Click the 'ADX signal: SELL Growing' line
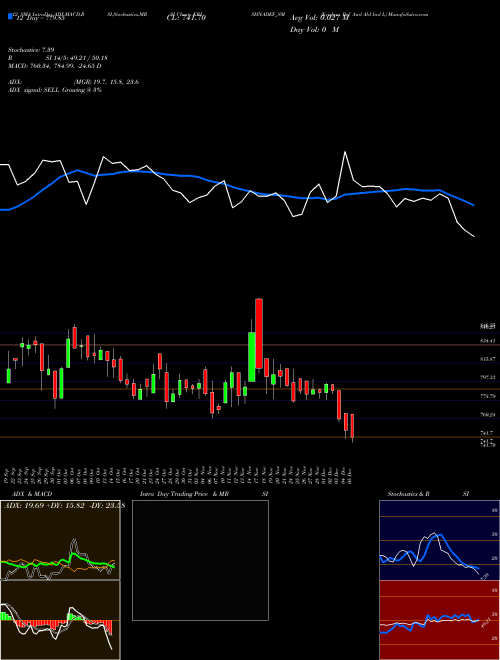The height and width of the screenshot is (660, 500). coord(55,90)
